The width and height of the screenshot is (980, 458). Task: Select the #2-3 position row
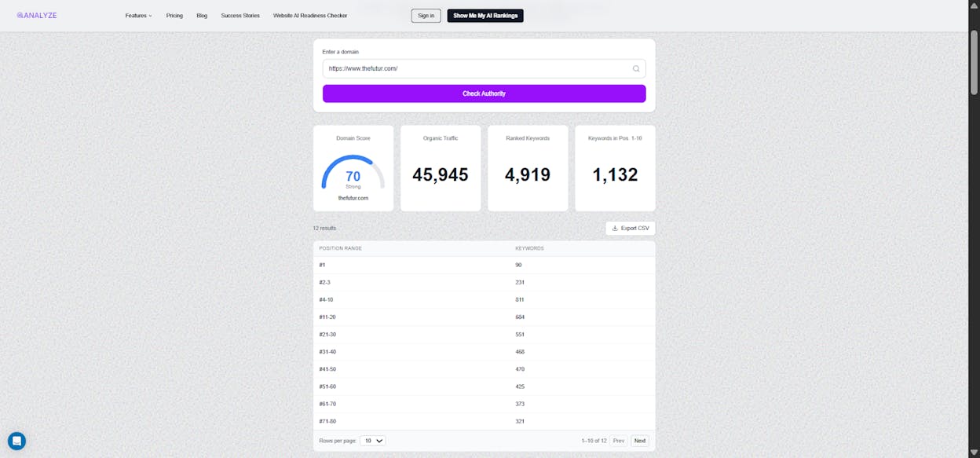[x=484, y=282]
